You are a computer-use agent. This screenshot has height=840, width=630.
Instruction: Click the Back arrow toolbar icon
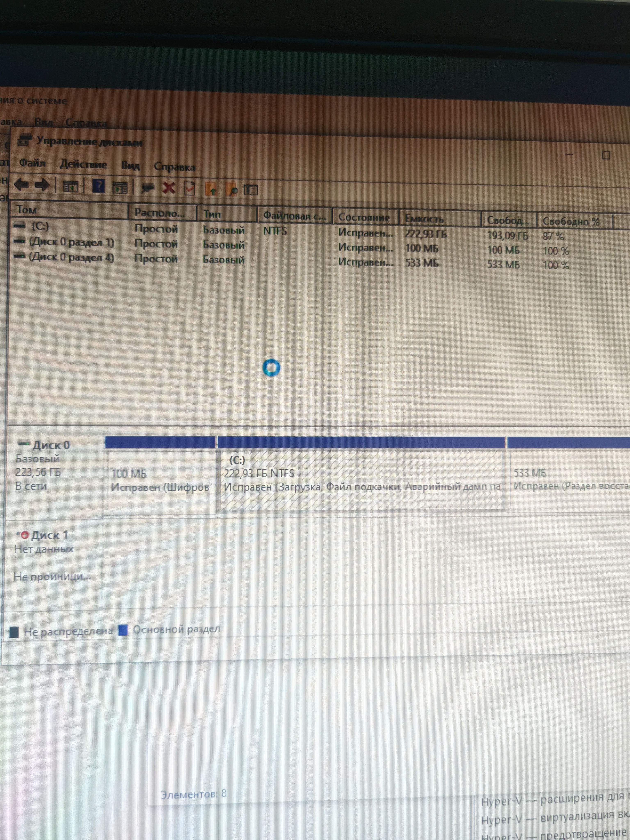tap(21, 185)
